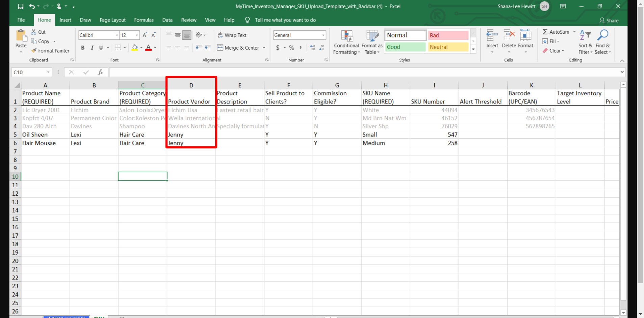
Task: Open Conditional Formatting menu
Action: coord(346,42)
